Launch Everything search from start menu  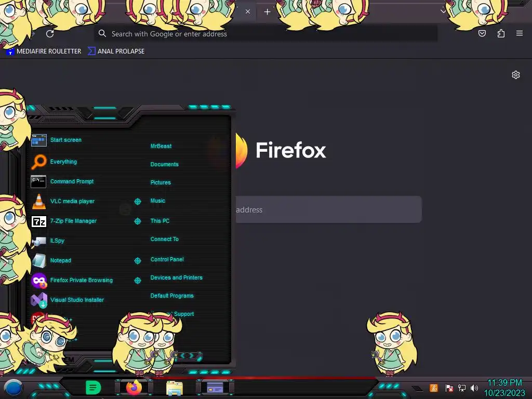point(63,162)
